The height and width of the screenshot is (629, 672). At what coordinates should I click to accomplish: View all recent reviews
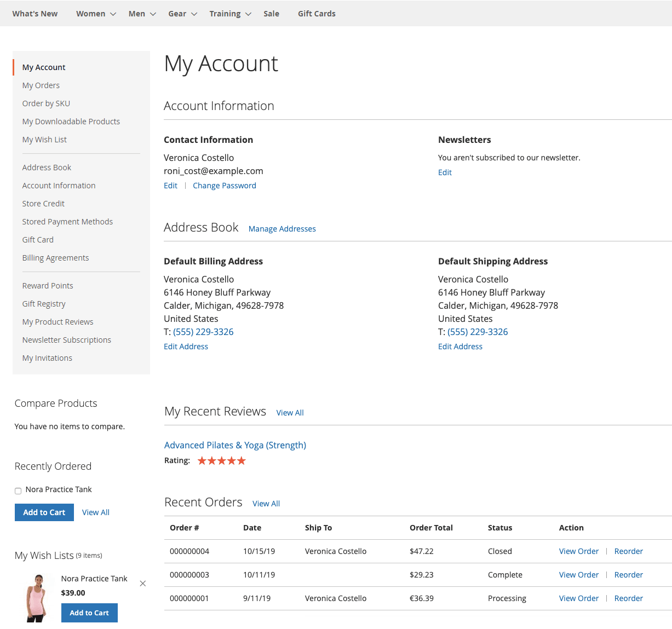tap(290, 413)
